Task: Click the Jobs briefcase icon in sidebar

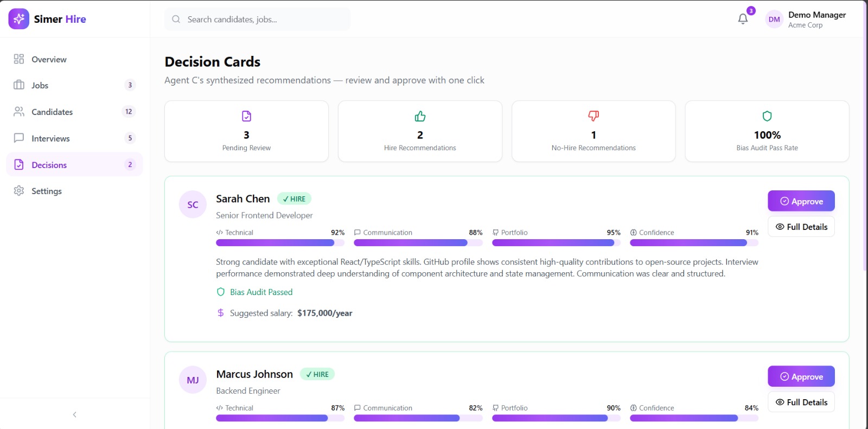Action: 19,85
